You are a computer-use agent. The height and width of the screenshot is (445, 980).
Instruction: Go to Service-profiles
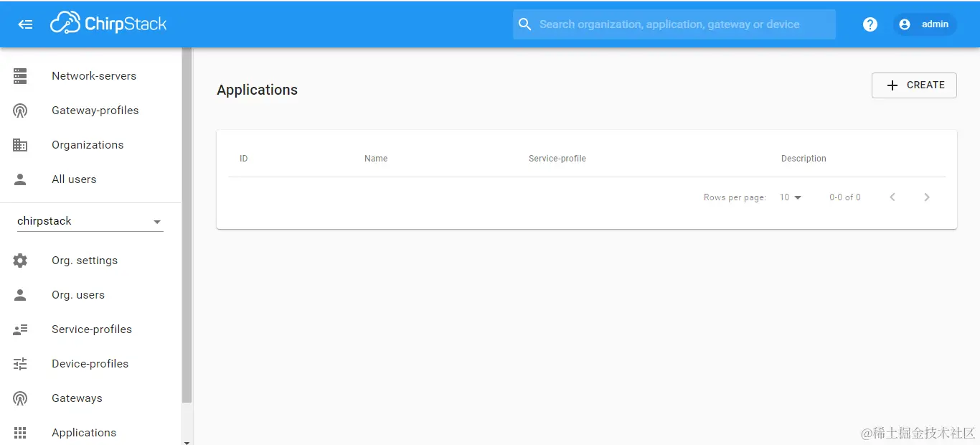(90, 329)
